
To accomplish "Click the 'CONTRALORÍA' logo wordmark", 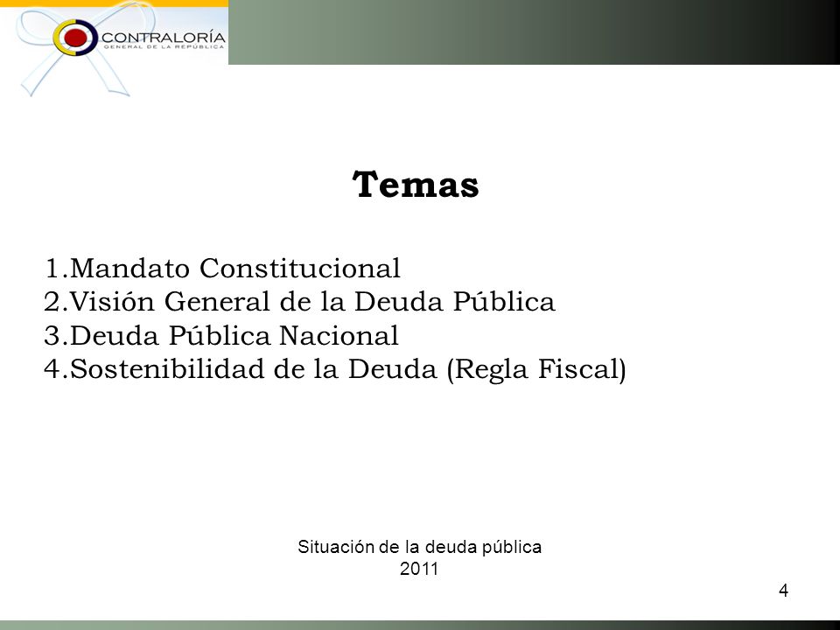I will point(163,37).
